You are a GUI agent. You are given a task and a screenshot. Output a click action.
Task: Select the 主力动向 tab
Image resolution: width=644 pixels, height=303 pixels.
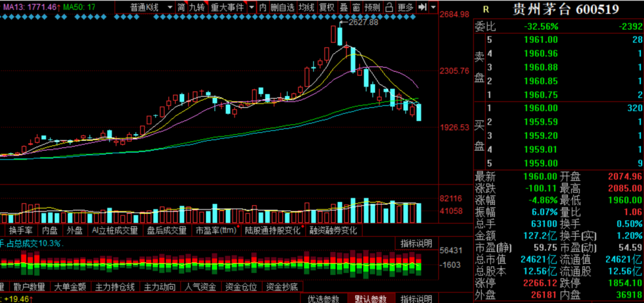click(x=160, y=286)
